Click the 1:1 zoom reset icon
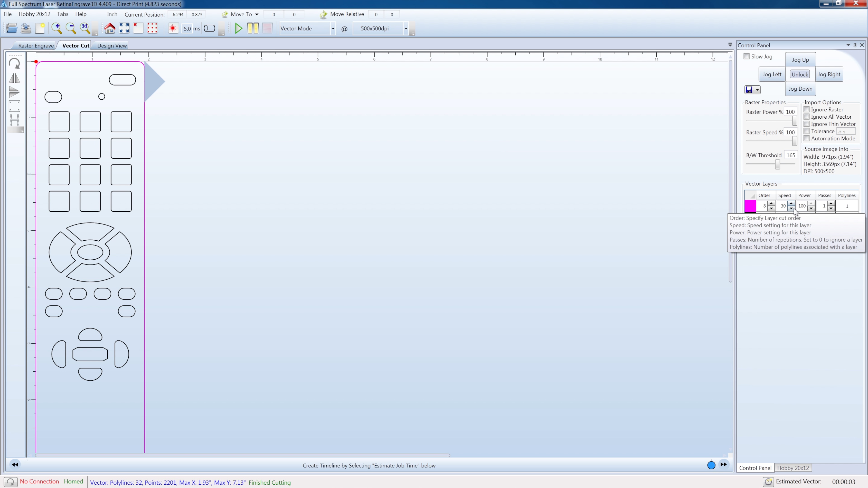The width and height of the screenshot is (868, 488). click(x=85, y=28)
